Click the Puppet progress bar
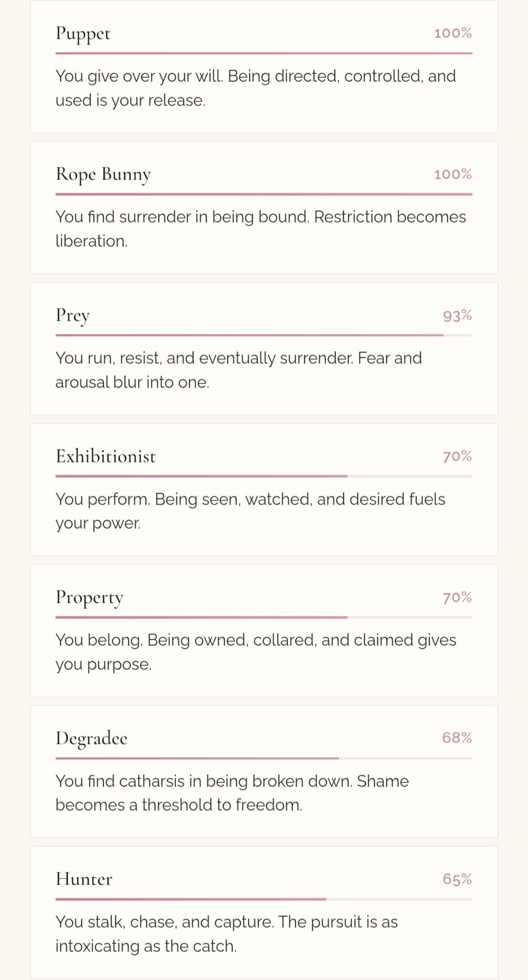Image resolution: width=528 pixels, height=980 pixels. tap(264, 53)
